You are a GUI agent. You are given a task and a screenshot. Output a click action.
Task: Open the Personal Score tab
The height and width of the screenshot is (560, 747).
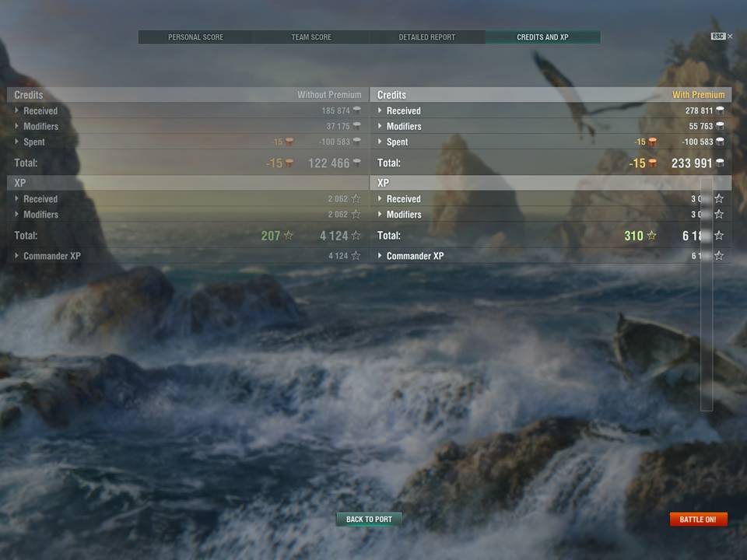coord(195,37)
